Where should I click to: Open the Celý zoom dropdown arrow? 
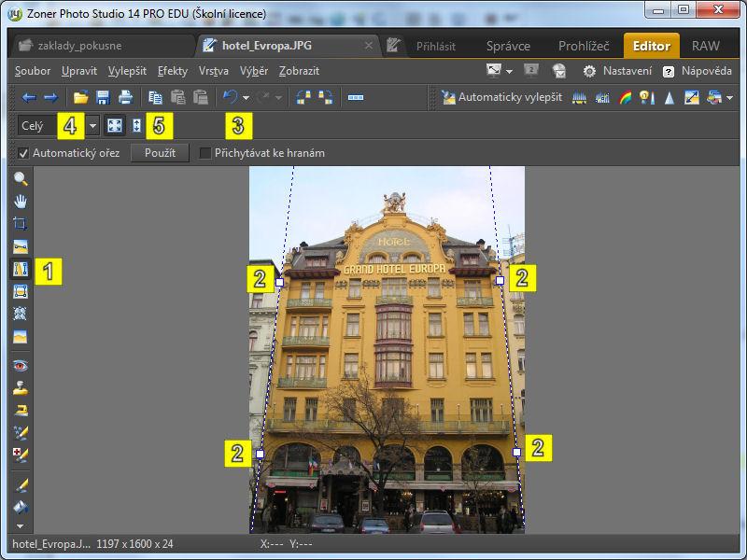(x=92, y=126)
